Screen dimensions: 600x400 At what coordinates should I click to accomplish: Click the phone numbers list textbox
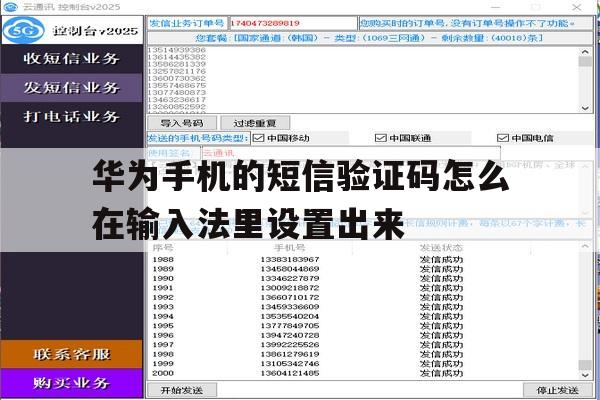[363, 80]
